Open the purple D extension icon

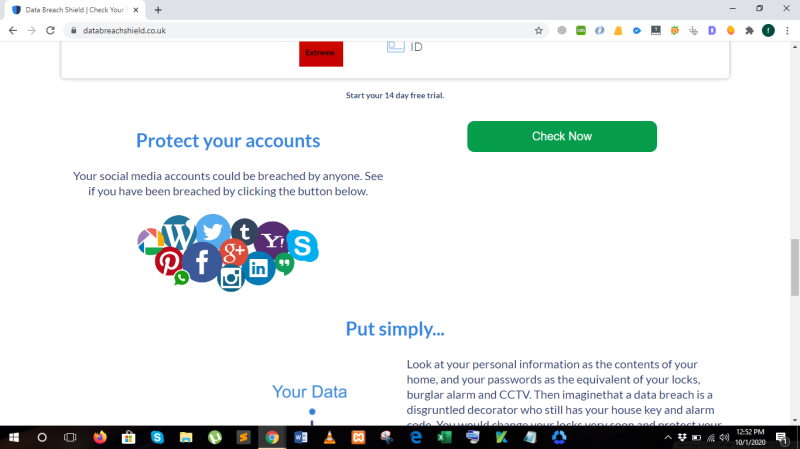pos(712,31)
